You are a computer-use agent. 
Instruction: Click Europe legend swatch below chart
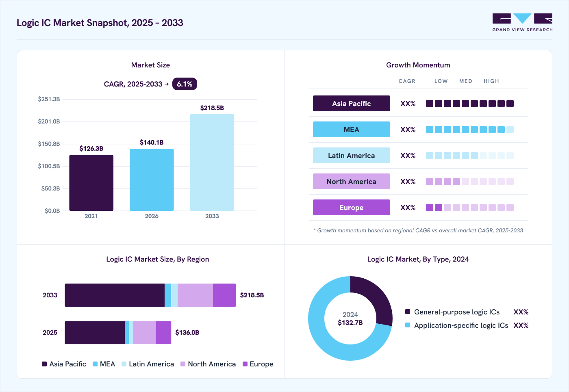click(x=245, y=364)
